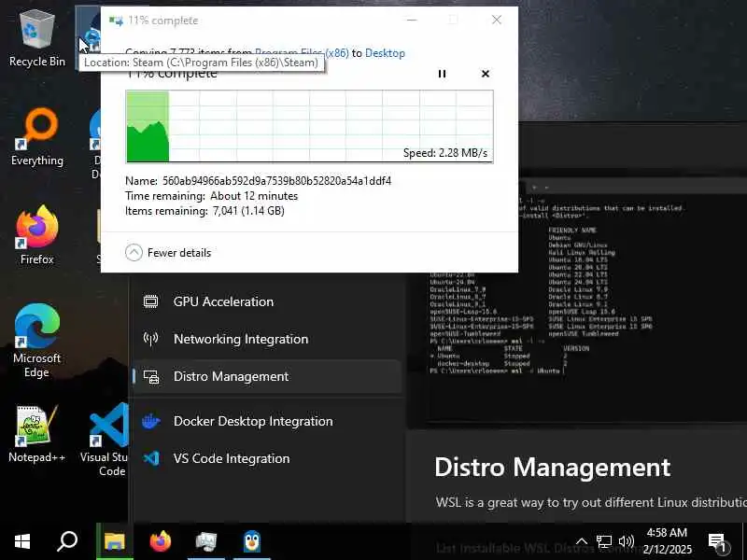This screenshot has width=747, height=560.
Task: Open the taskbar app left of penguin
Action: [206, 541]
